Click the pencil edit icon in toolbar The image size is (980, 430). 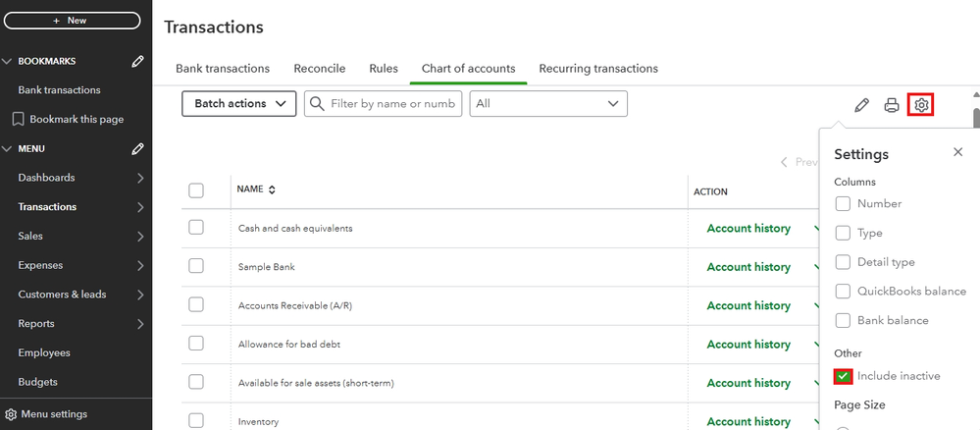[x=862, y=105]
